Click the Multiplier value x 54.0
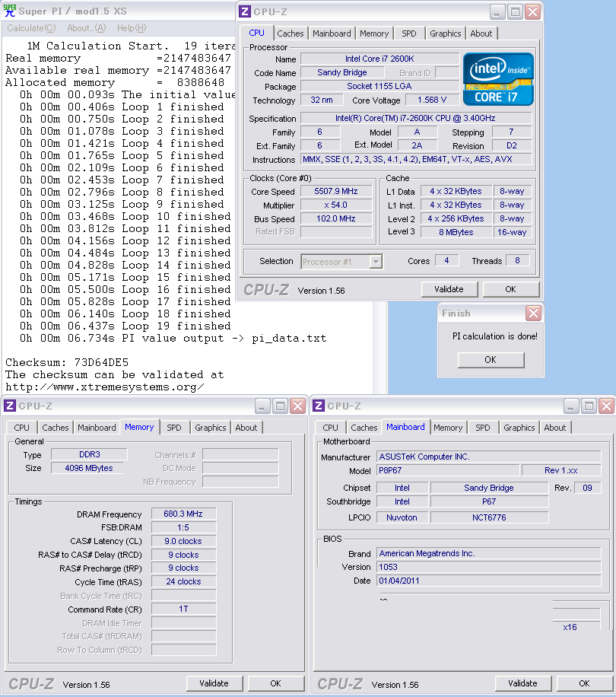Screen dimensions: 616x697 click(336, 205)
